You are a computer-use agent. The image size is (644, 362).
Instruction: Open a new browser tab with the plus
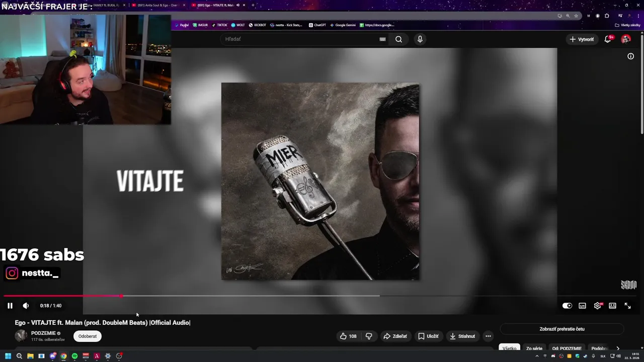pyautogui.click(x=253, y=5)
